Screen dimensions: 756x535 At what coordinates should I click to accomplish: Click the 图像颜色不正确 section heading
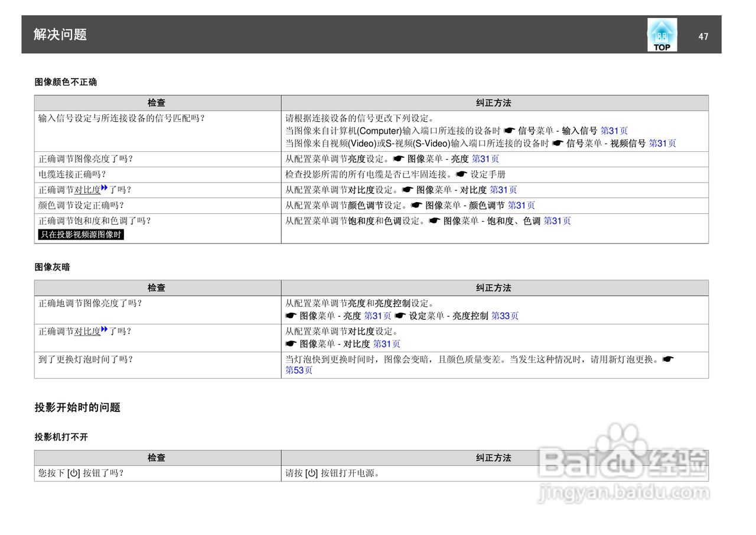[66, 82]
